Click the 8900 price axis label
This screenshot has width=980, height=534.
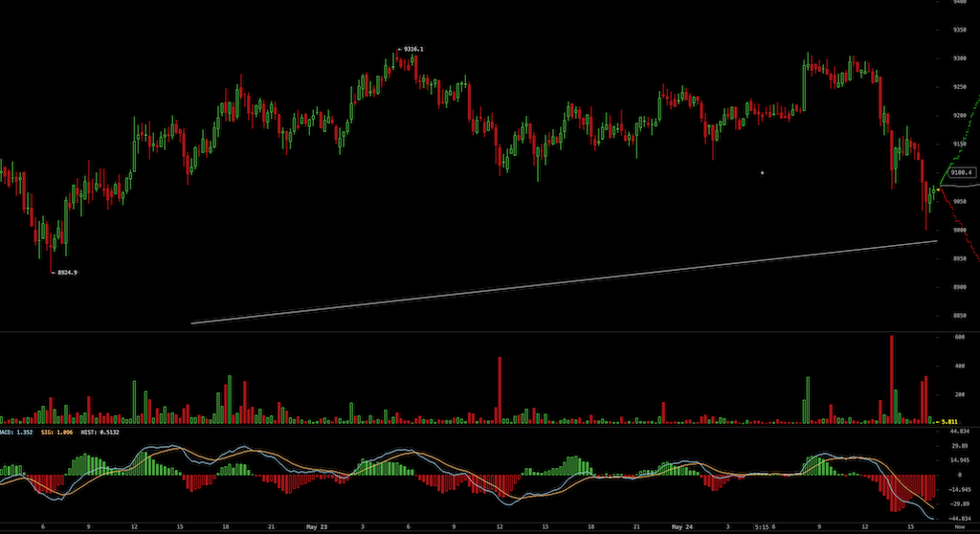tap(959, 287)
